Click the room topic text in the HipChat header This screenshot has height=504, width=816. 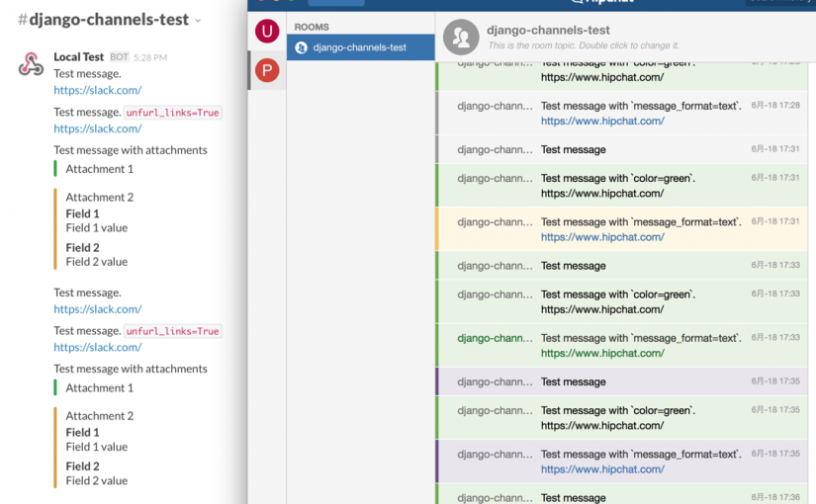tap(584, 45)
